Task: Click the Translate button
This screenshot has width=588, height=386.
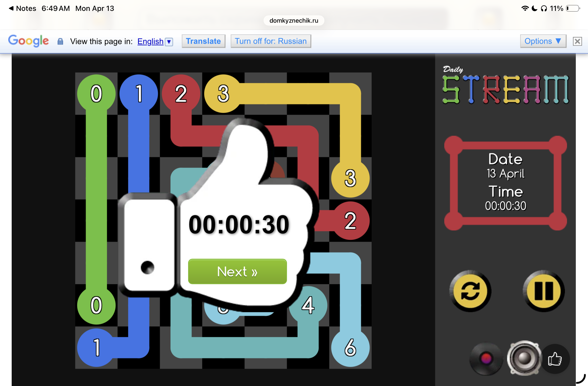Action: (x=203, y=41)
